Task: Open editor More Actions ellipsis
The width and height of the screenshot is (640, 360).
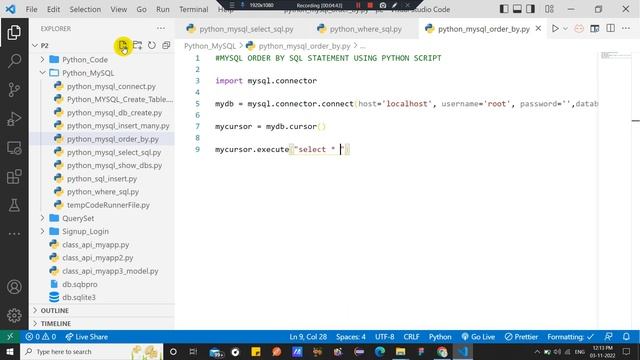Action: (626, 29)
